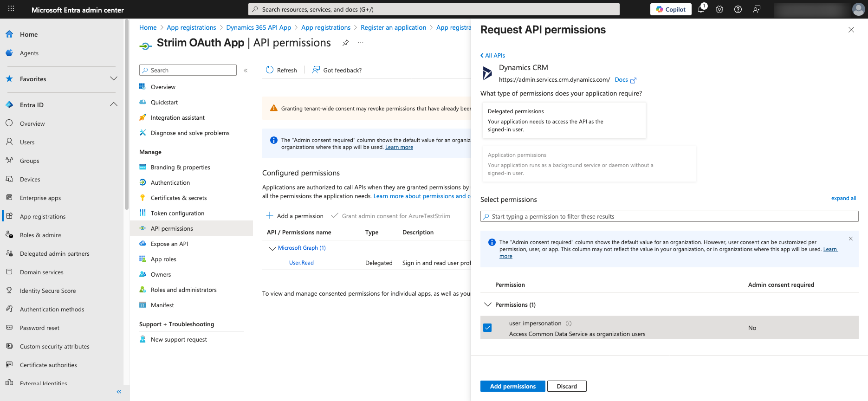The width and height of the screenshot is (868, 401).
Task: Open the User.Read permission link
Action: [x=301, y=263]
